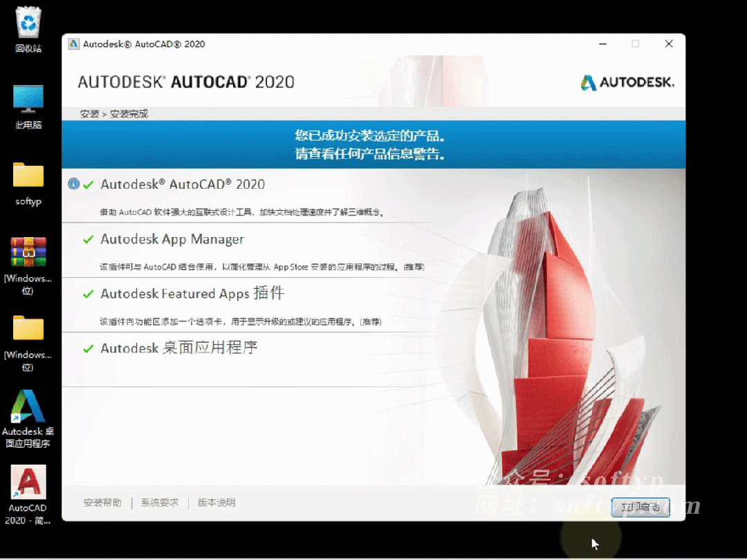
Task: Open the 系统要求 link
Action: [x=160, y=503]
